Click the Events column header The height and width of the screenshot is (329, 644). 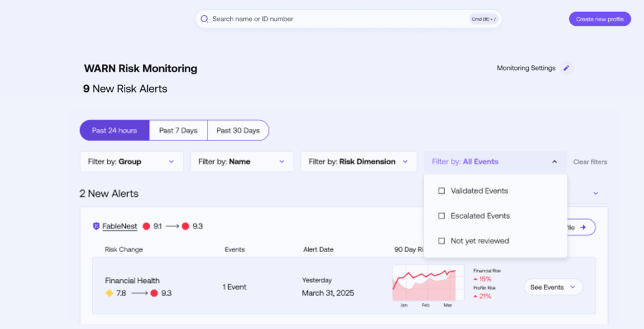pyautogui.click(x=235, y=250)
